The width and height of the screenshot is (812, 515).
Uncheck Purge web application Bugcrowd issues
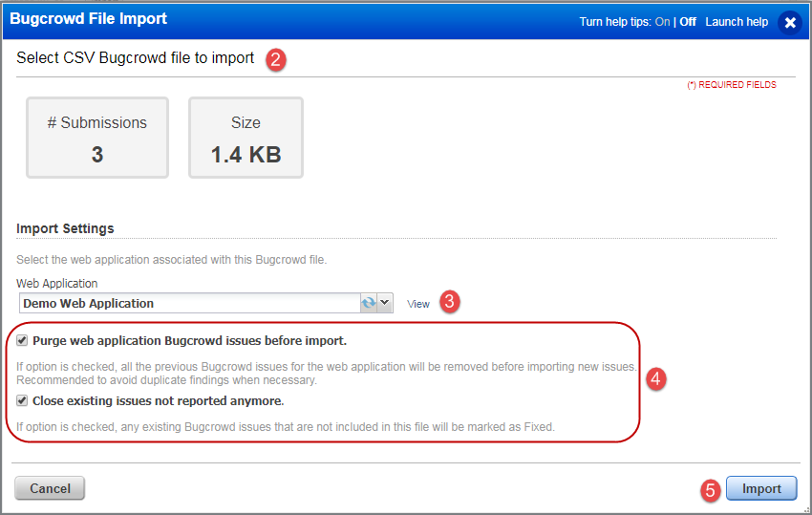tap(22, 340)
